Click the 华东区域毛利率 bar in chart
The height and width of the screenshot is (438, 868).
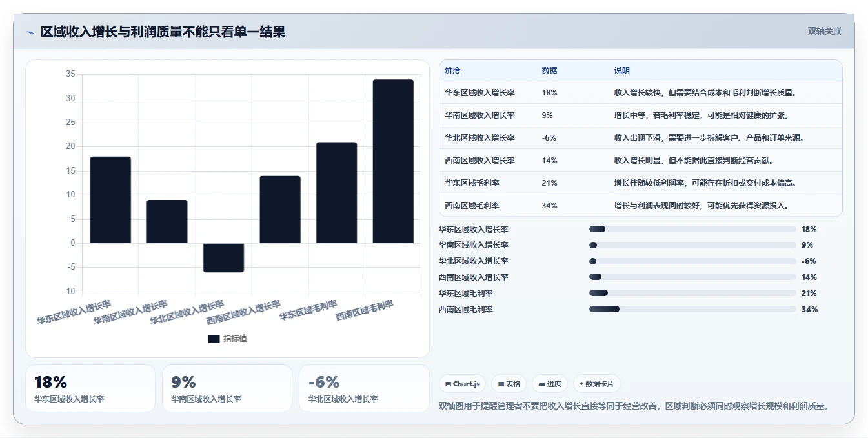click(x=337, y=193)
